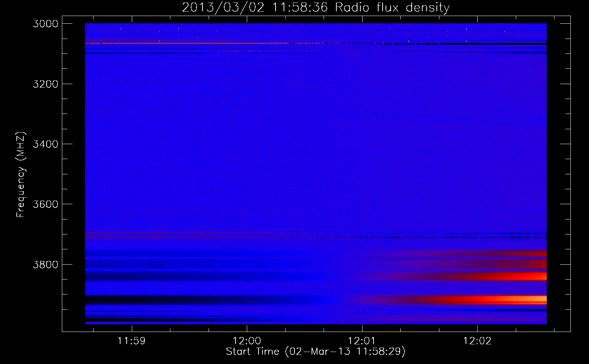The width and height of the screenshot is (589, 364).
Task: Click the 3200 frequency axis label
Action: 46,84
